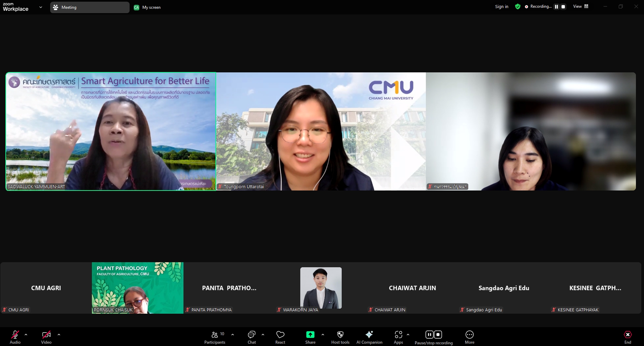Click the Sign in link
The height and width of the screenshot is (346, 644).
point(502,6)
